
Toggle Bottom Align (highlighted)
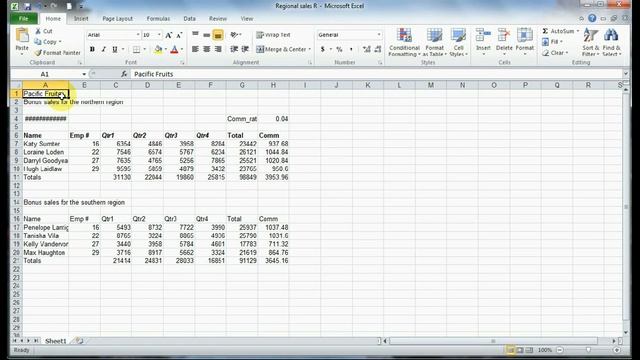(x=218, y=35)
